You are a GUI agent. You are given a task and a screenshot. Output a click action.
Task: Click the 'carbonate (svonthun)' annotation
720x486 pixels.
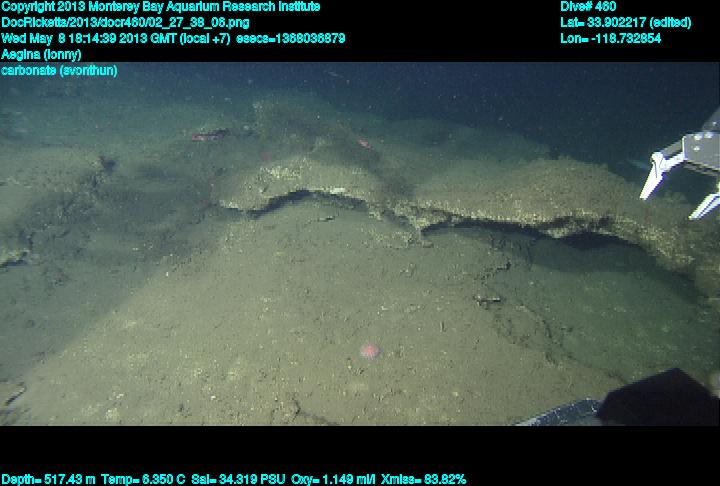click(59, 71)
